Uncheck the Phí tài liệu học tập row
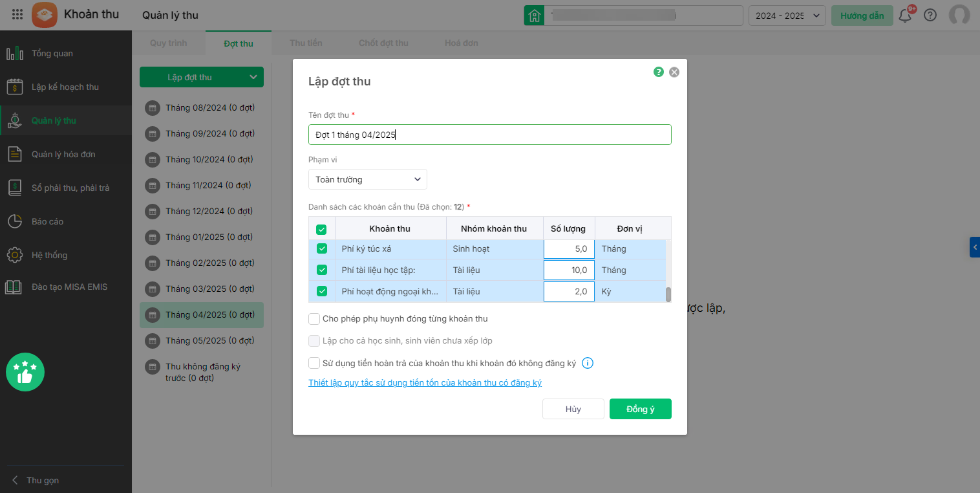The image size is (980, 493). click(x=321, y=270)
